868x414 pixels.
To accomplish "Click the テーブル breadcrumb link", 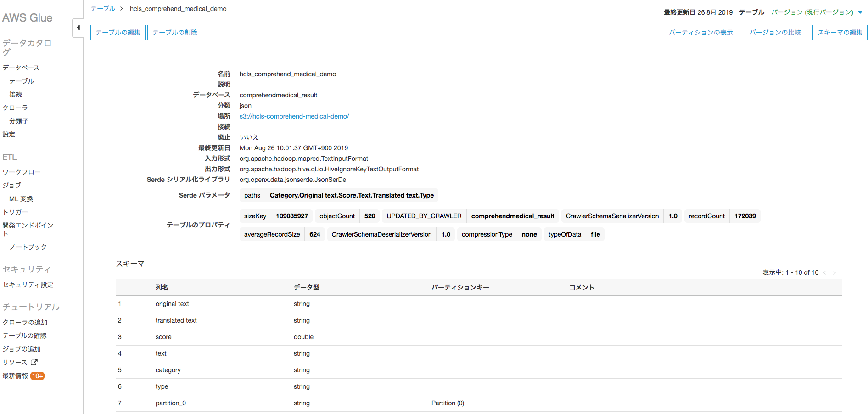I will tap(103, 9).
